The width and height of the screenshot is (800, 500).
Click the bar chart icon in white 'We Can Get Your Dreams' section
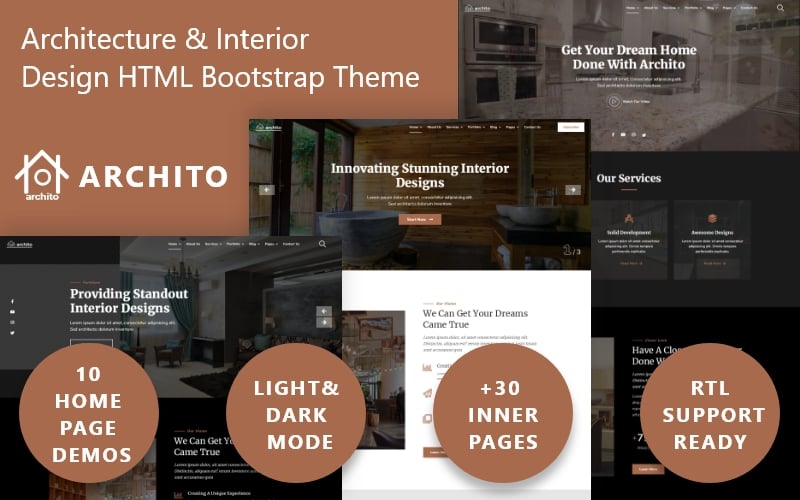(427, 367)
